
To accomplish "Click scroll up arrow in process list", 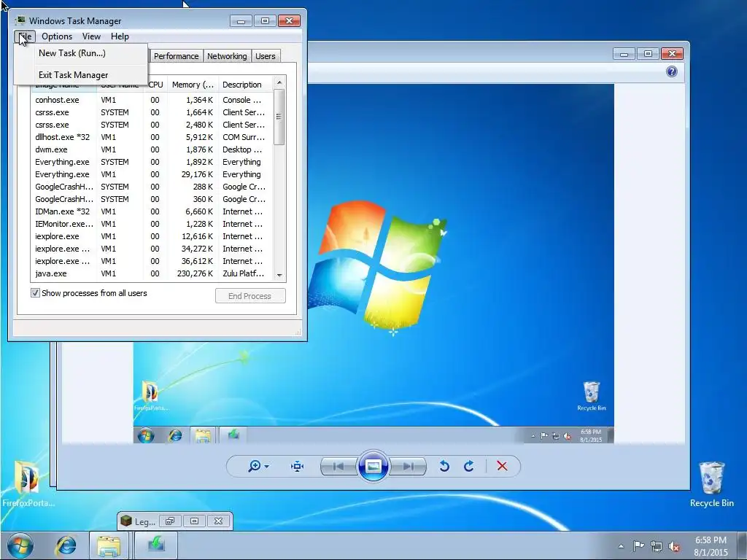I will coord(279,82).
